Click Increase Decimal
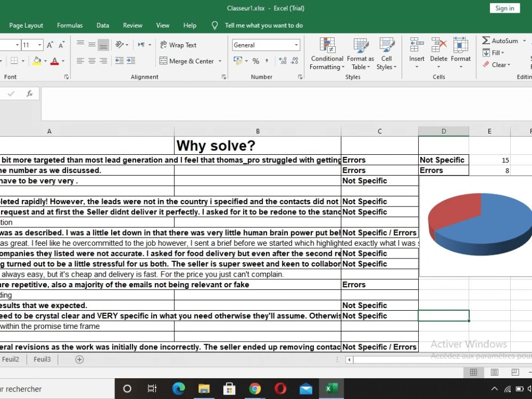 tap(282, 61)
